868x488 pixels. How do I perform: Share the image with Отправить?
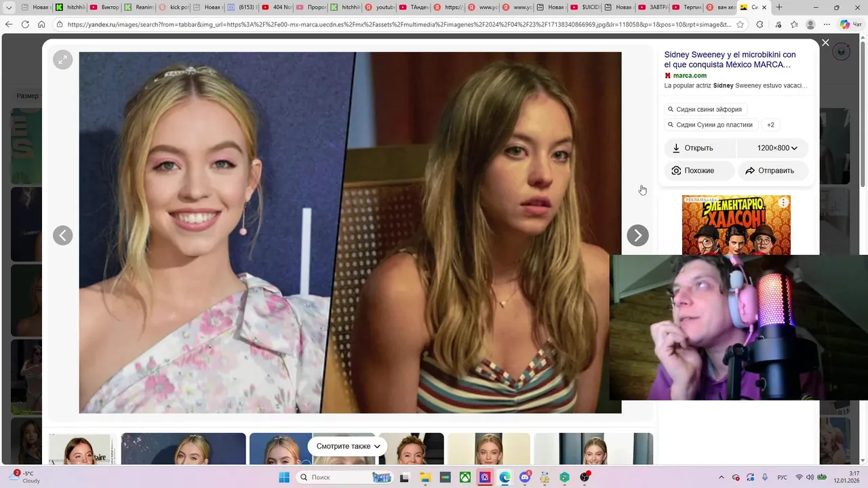(773, 171)
